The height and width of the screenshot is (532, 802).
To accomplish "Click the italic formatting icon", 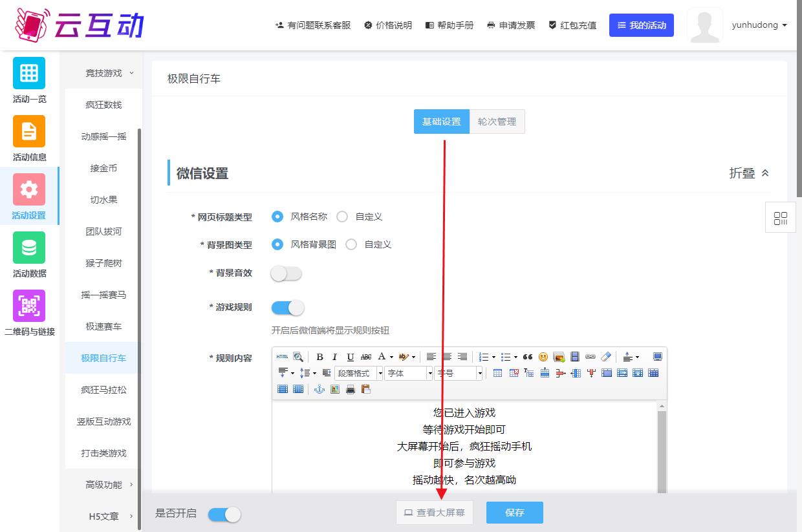I will point(335,357).
